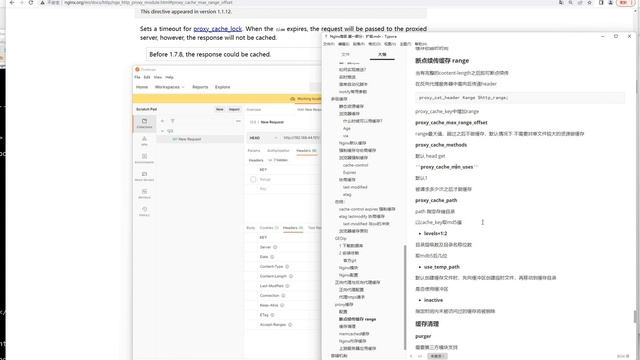This screenshot has height=360, width=640.
Task: Click the filter icon in Postman collections panel
Action: tap(172, 121)
